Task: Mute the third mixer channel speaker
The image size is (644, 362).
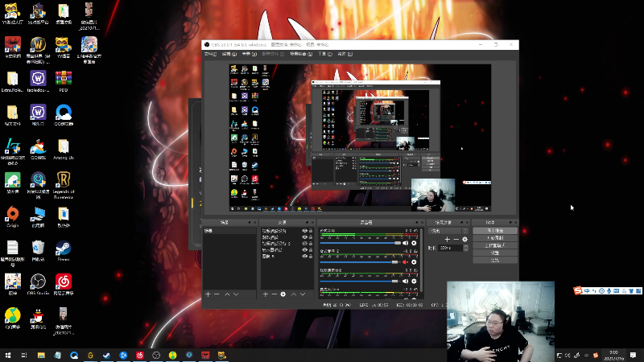Action: [406, 281]
